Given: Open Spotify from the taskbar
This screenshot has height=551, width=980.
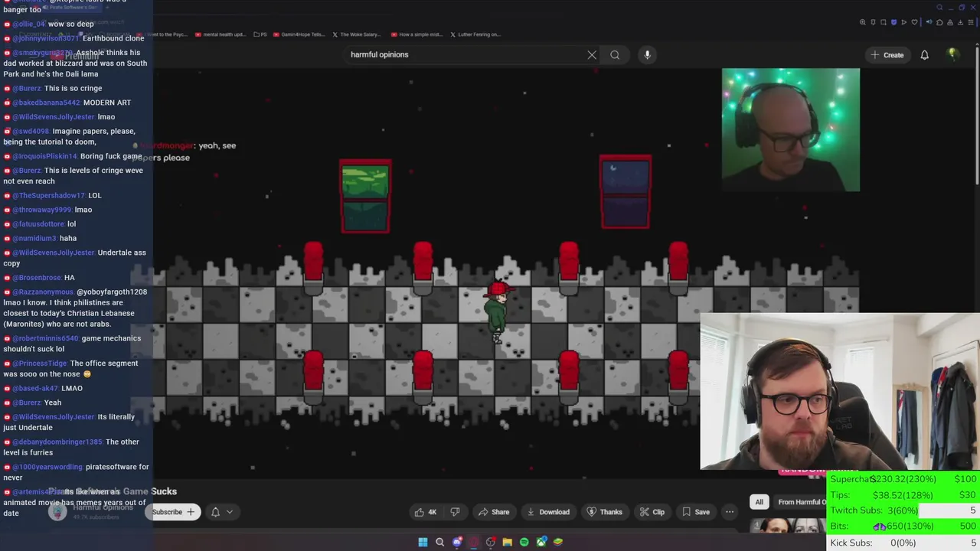Looking at the screenshot, I should 524,542.
